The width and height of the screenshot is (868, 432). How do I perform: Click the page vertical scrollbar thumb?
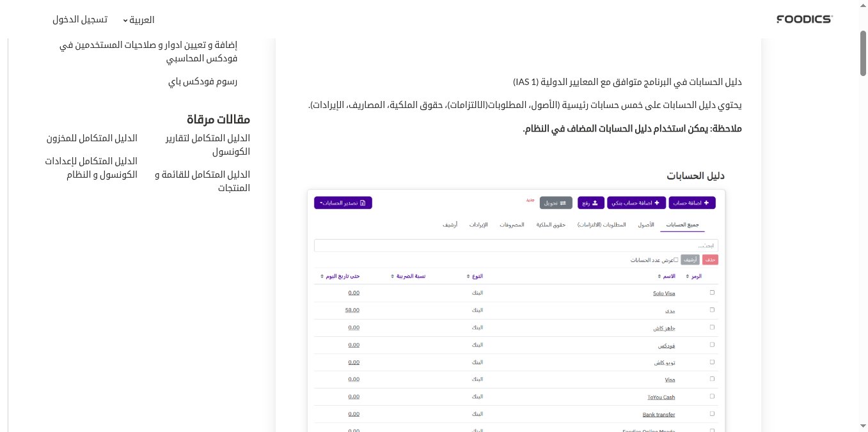click(863, 54)
